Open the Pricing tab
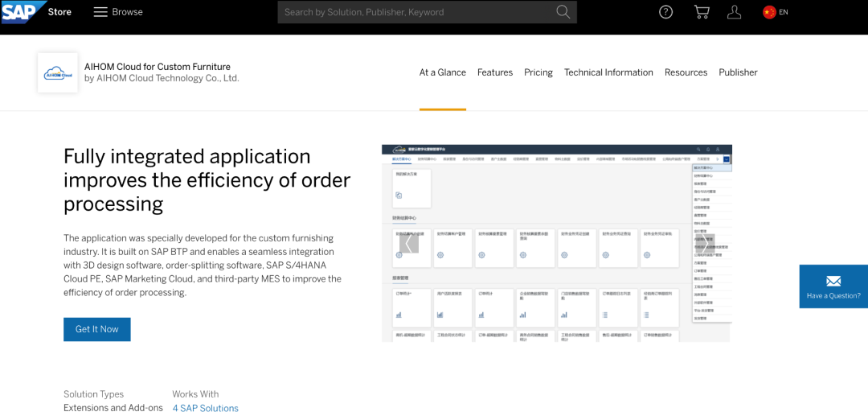This screenshot has width=868, height=416. pyautogui.click(x=538, y=72)
